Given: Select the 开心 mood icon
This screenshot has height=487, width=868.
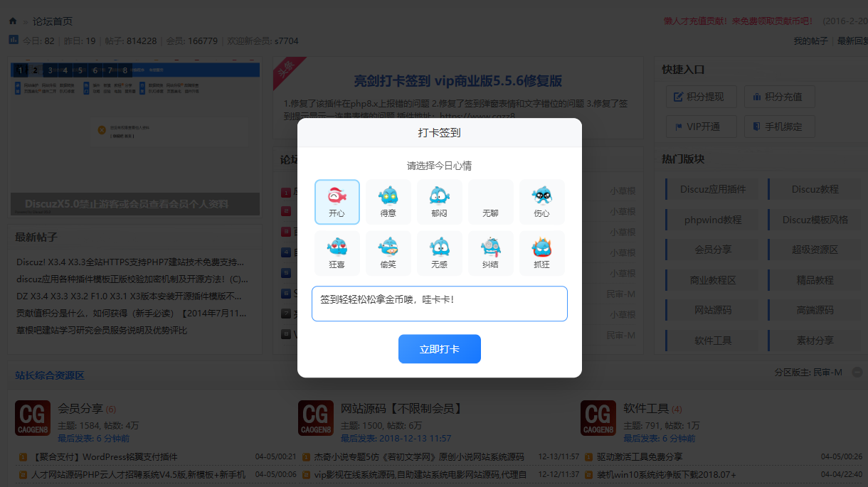Looking at the screenshot, I should pos(337,202).
